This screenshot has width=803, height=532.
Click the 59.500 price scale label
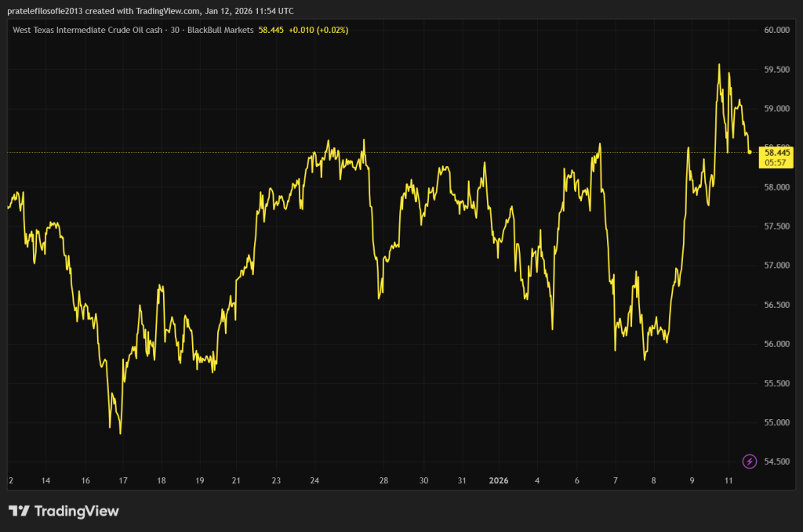pyautogui.click(x=776, y=70)
